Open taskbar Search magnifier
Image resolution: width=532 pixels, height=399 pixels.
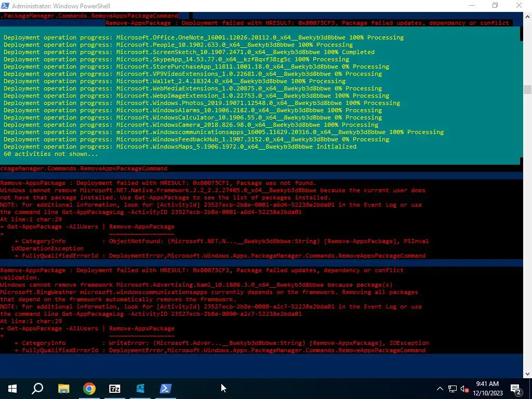37,388
